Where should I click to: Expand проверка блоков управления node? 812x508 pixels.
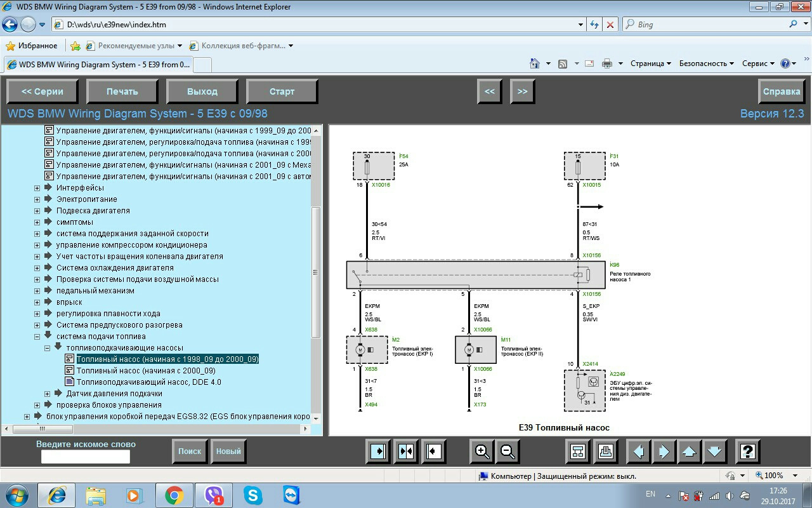(x=37, y=405)
